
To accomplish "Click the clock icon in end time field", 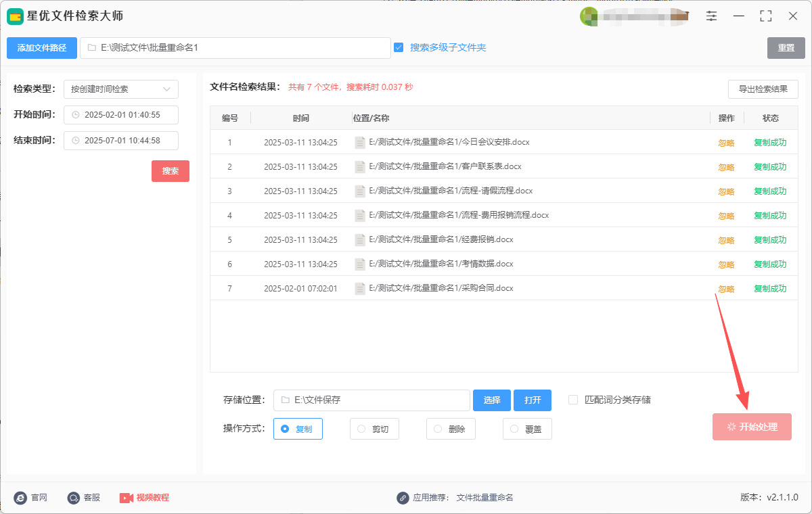I will pyautogui.click(x=76, y=141).
